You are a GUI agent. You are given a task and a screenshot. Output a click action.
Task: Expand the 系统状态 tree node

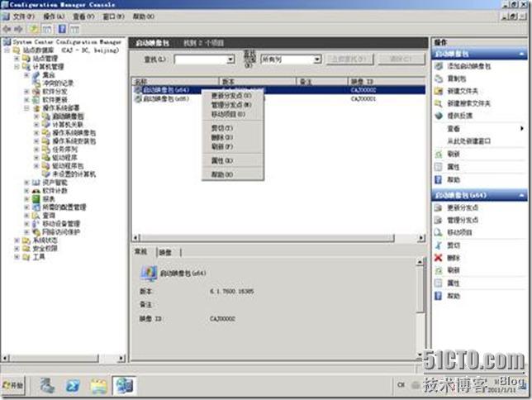17,240
